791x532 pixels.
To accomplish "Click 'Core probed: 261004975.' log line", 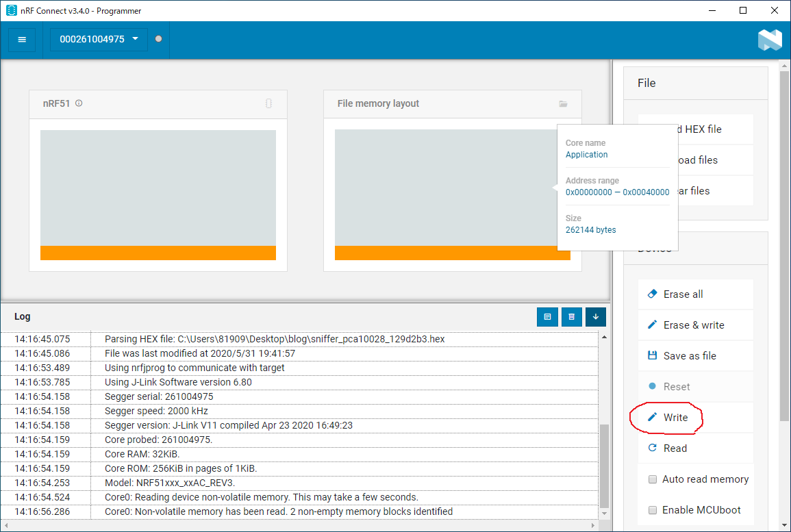I will coord(158,440).
